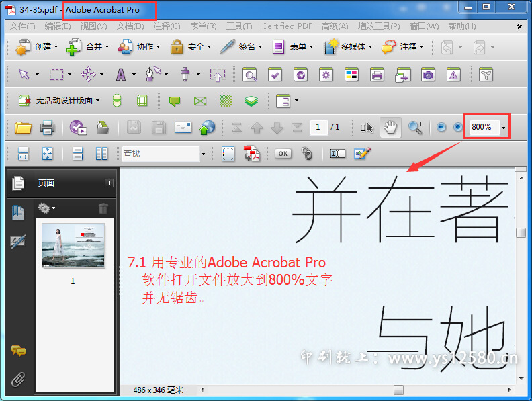532x401 pixels.
Task: Open the 高级(A) menu
Action: 335,26
